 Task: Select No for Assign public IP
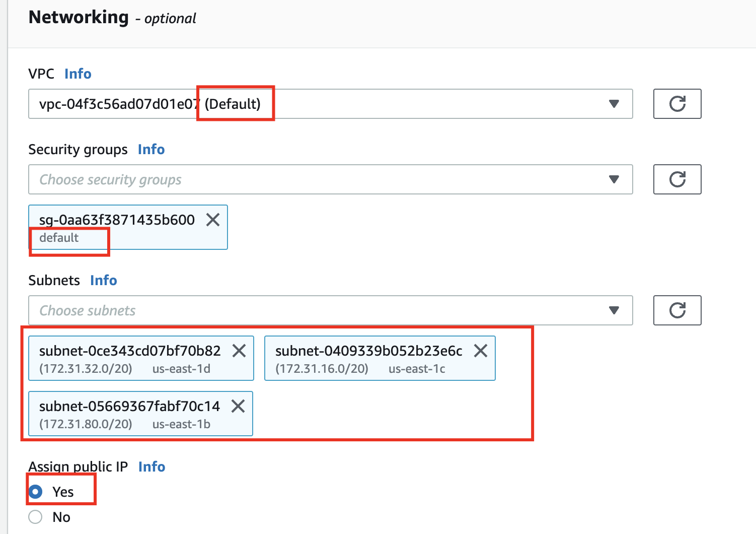pos(36,517)
